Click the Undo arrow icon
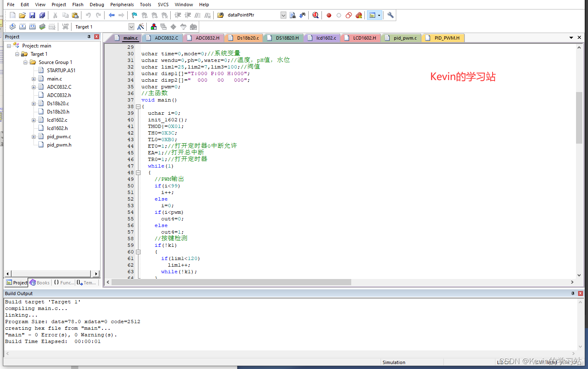This screenshot has height=369, width=588. [88, 15]
